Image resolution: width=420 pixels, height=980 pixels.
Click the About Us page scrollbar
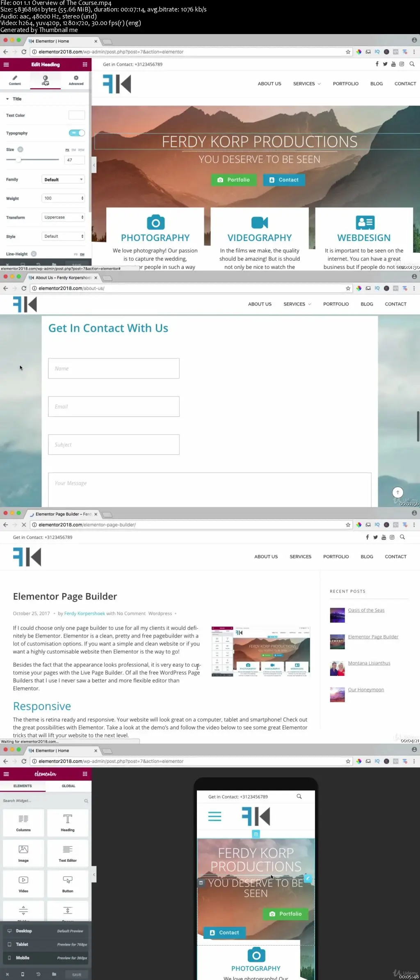pos(418,426)
